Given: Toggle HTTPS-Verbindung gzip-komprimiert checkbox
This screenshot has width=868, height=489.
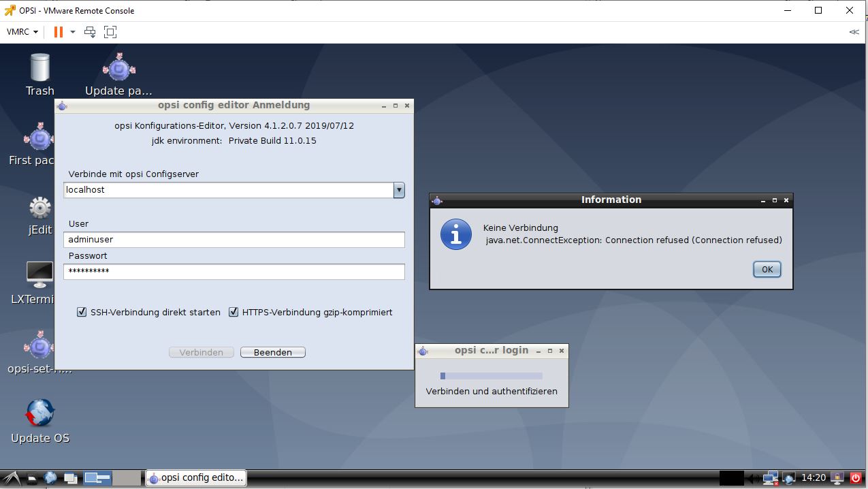Looking at the screenshot, I should [x=234, y=312].
